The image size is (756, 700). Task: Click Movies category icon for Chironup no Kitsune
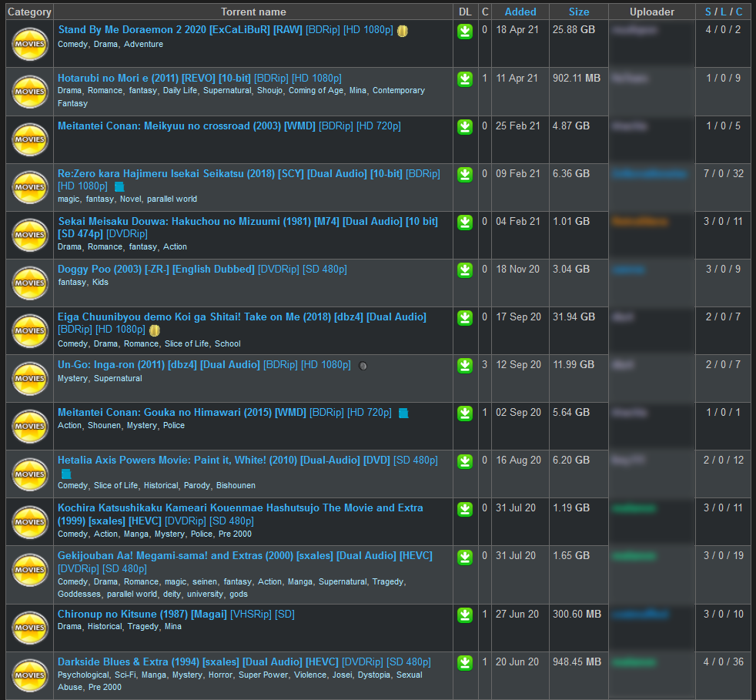30,627
